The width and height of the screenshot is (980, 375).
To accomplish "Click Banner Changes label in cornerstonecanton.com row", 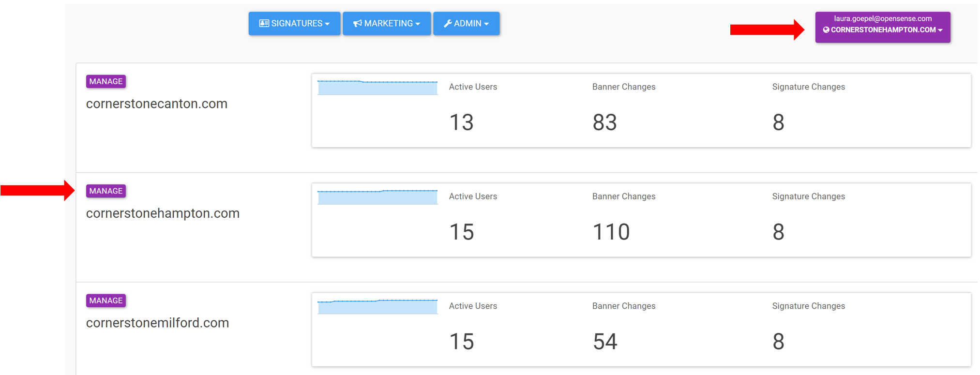I will point(624,87).
